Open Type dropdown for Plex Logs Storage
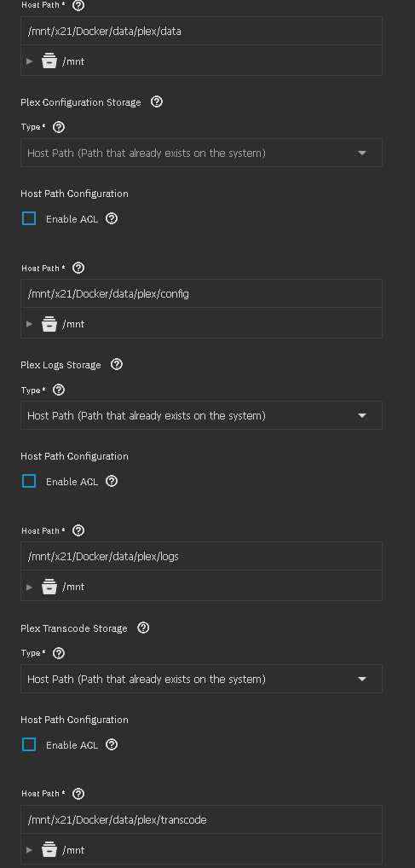Viewport: 415px width, 868px height. (x=201, y=415)
